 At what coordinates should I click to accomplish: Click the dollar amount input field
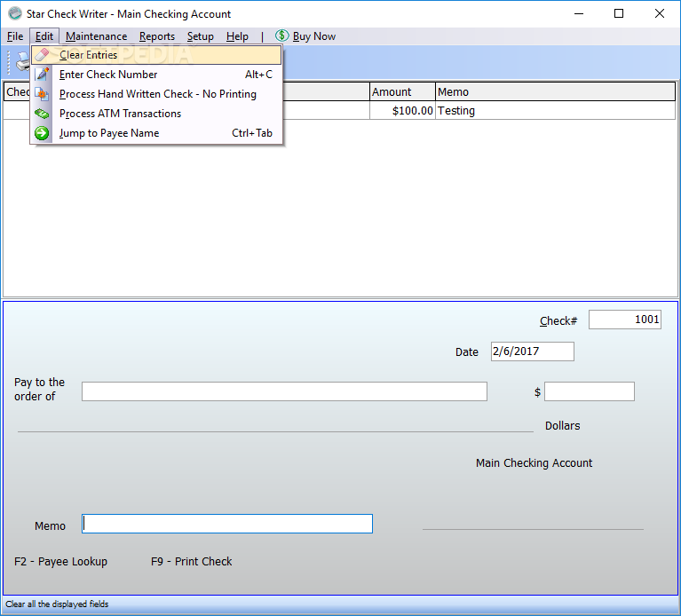(590, 391)
